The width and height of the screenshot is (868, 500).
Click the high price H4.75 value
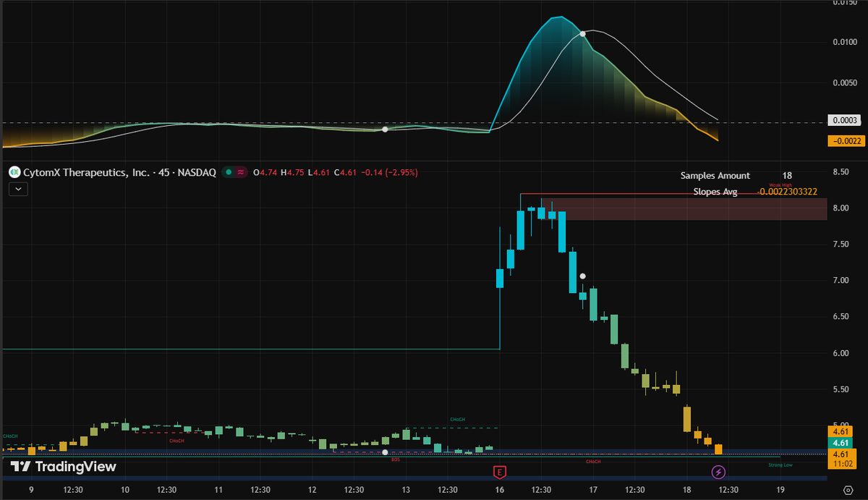[x=294, y=173]
